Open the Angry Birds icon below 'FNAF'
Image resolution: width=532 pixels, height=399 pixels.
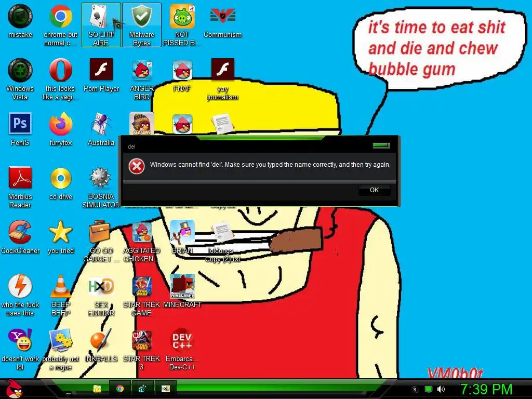182,124
